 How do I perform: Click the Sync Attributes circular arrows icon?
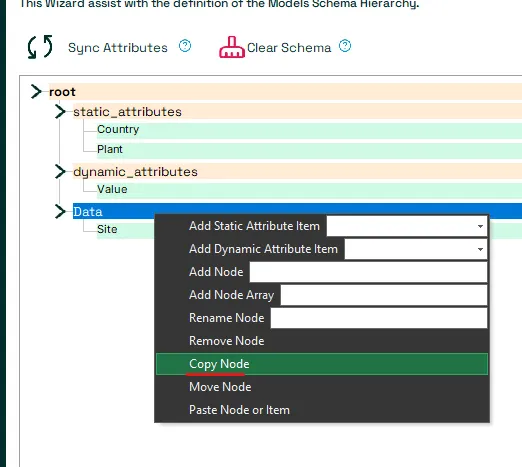pos(40,47)
